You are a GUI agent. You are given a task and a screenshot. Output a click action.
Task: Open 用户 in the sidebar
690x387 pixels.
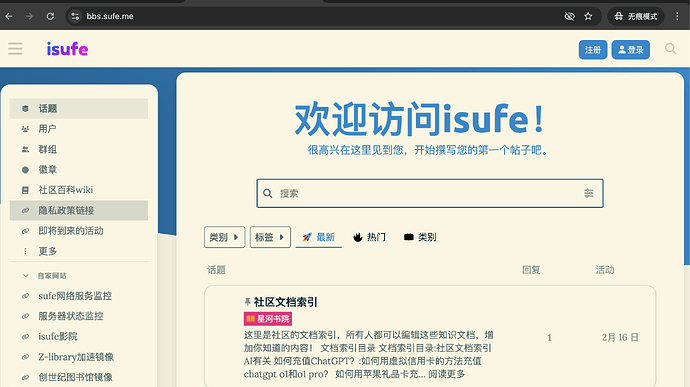[79, 129]
